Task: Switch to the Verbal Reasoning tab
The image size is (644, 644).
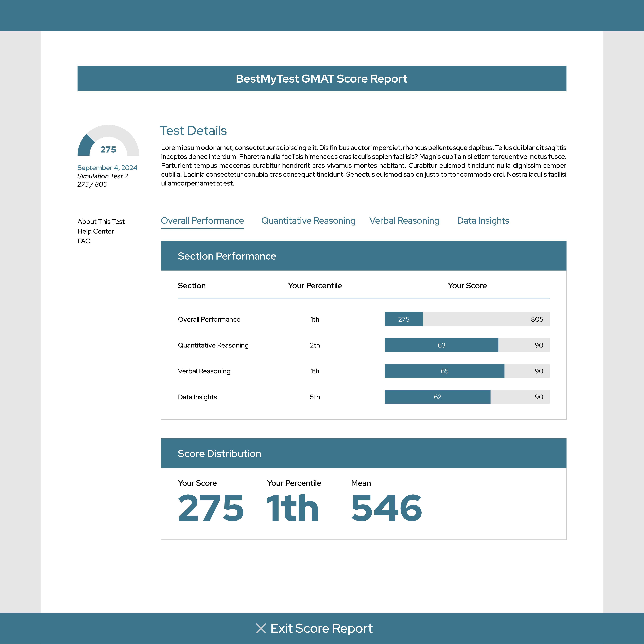Action: pos(404,221)
